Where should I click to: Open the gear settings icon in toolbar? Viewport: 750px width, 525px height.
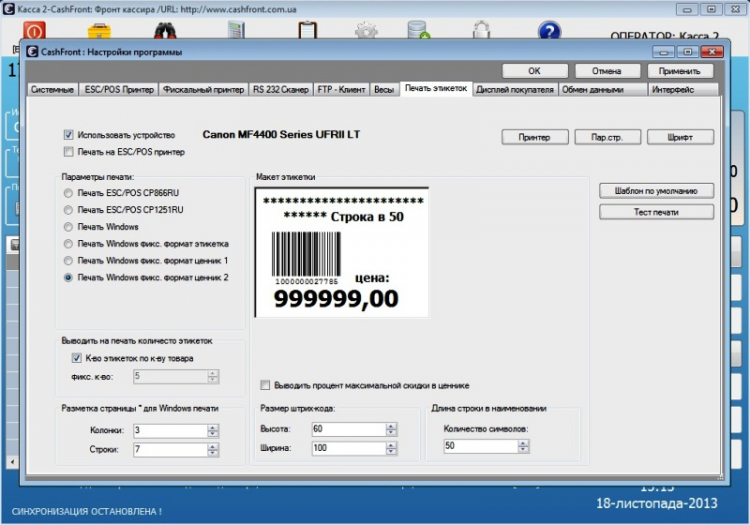(x=366, y=30)
